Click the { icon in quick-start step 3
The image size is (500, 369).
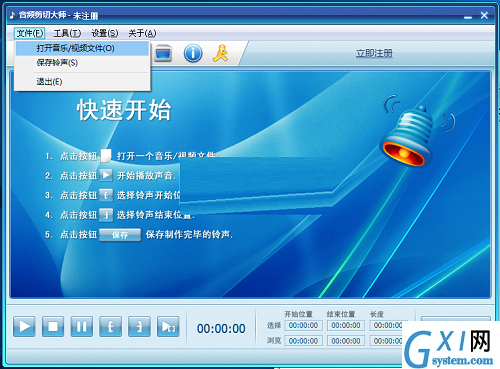pyautogui.click(x=106, y=195)
